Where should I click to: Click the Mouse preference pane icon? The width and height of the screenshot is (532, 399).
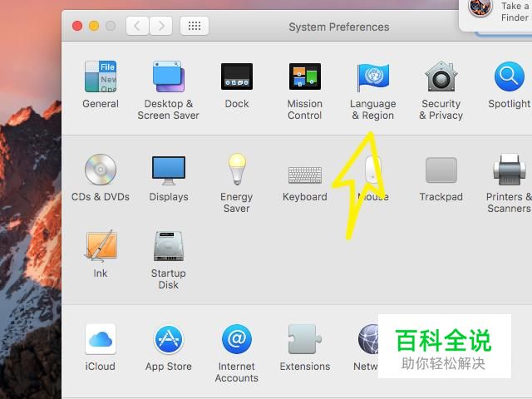(373, 170)
